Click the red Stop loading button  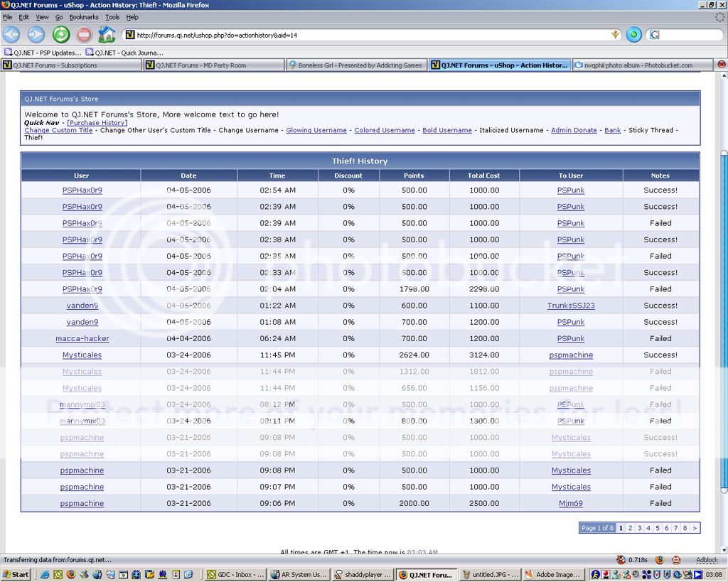84,34
